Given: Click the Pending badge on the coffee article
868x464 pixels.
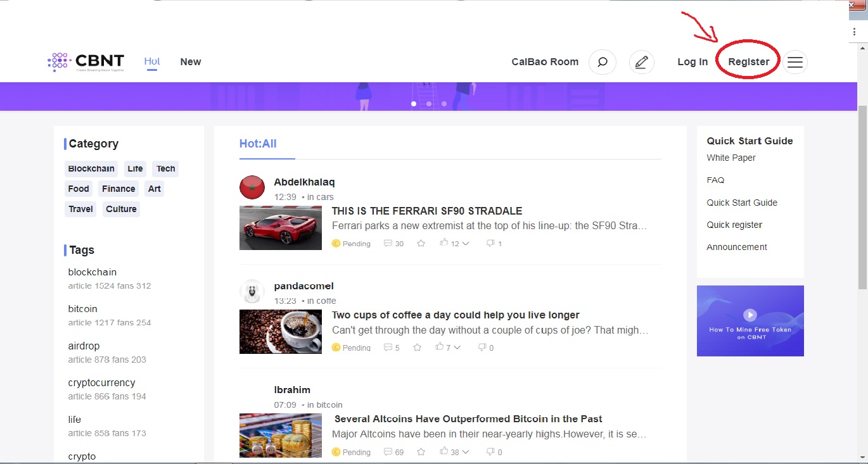Looking at the screenshot, I should pos(350,347).
